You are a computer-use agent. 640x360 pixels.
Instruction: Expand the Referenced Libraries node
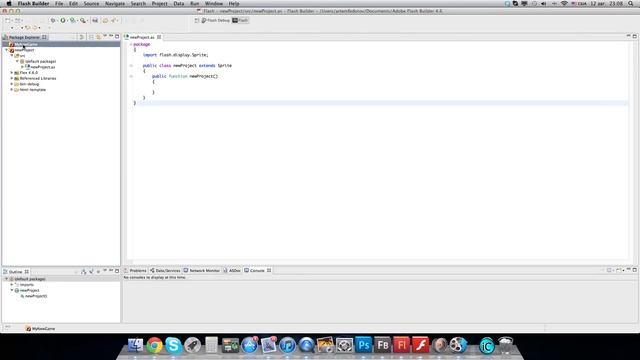pyautogui.click(x=12, y=78)
